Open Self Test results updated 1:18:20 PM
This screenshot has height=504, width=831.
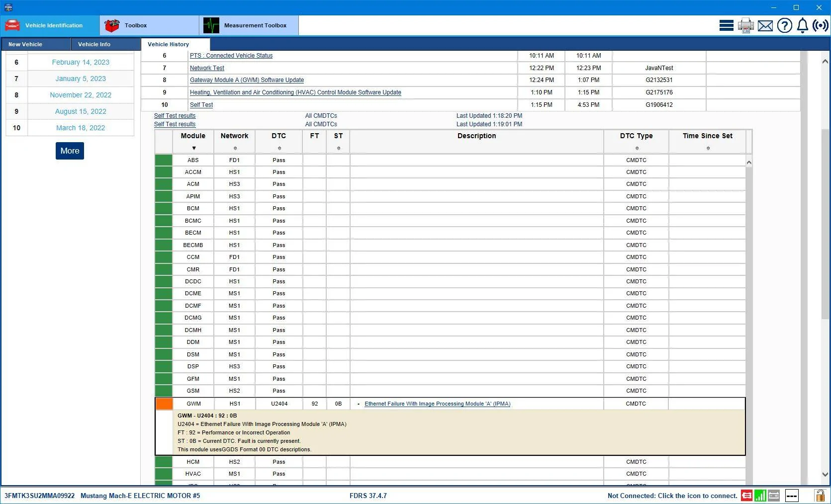[x=175, y=116]
